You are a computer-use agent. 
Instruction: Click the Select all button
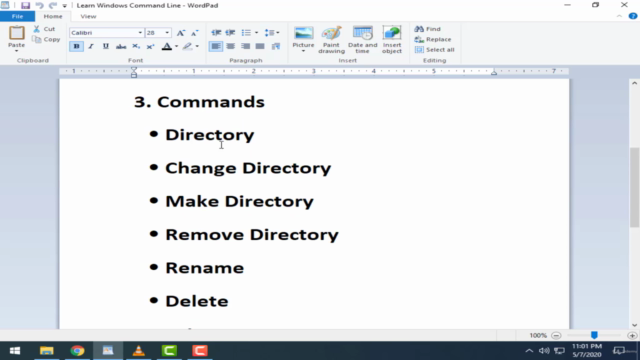click(x=434, y=50)
